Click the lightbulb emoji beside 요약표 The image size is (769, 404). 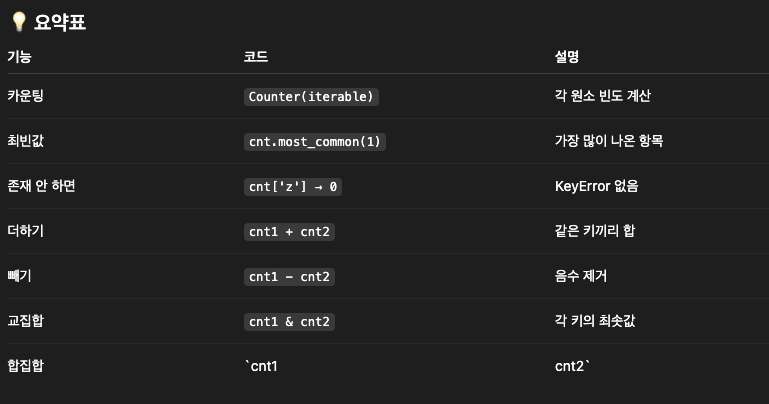coord(19,22)
